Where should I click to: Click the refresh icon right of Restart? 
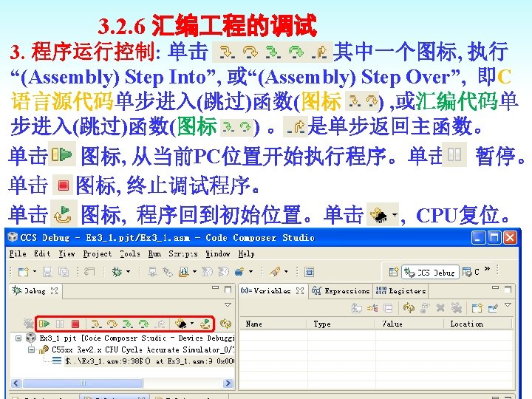pyautogui.click(x=225, y=324)
